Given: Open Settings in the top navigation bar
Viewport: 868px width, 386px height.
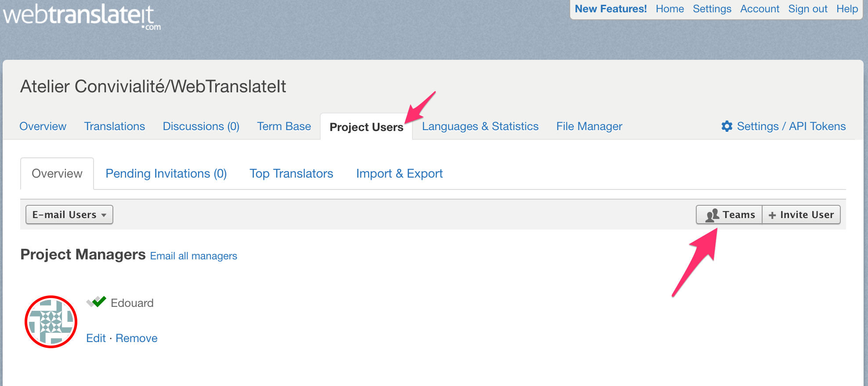Looking at the screenshot, I should [x=712, y=9].
